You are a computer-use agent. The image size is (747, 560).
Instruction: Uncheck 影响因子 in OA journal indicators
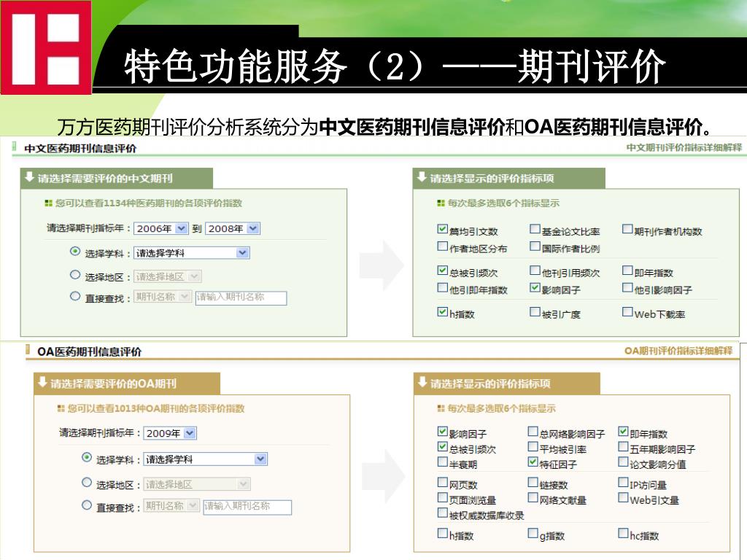(x=442, y=432)
